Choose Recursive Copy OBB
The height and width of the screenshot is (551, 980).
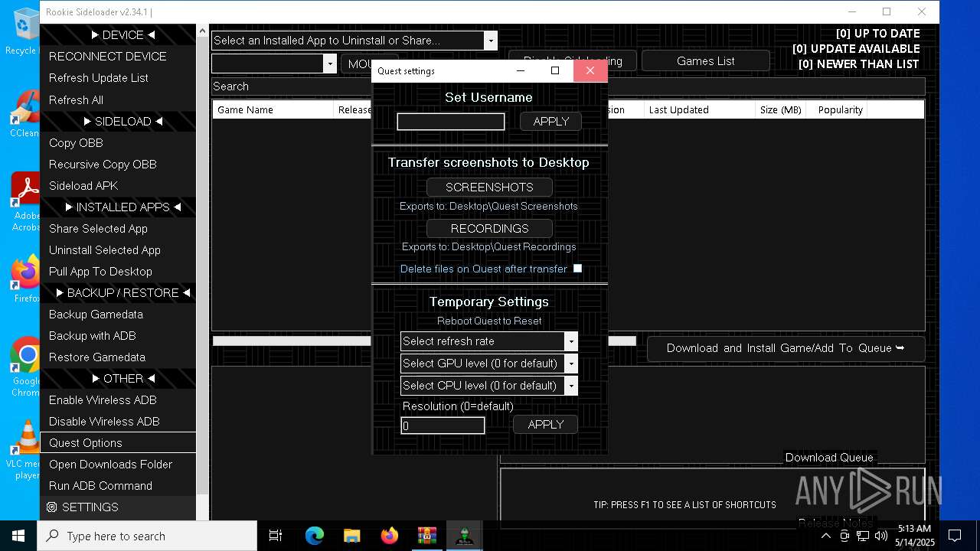point(118,165)
